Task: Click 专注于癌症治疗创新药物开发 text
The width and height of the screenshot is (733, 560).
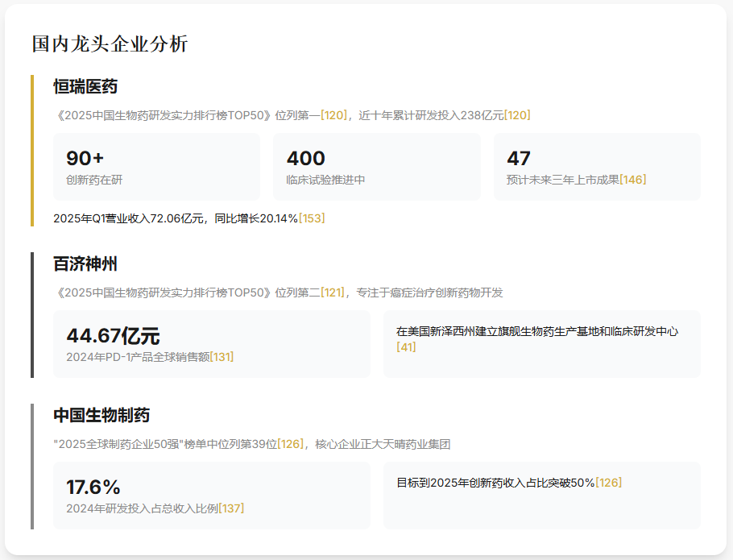Action: pyautogui.click(x=429, y=292)
